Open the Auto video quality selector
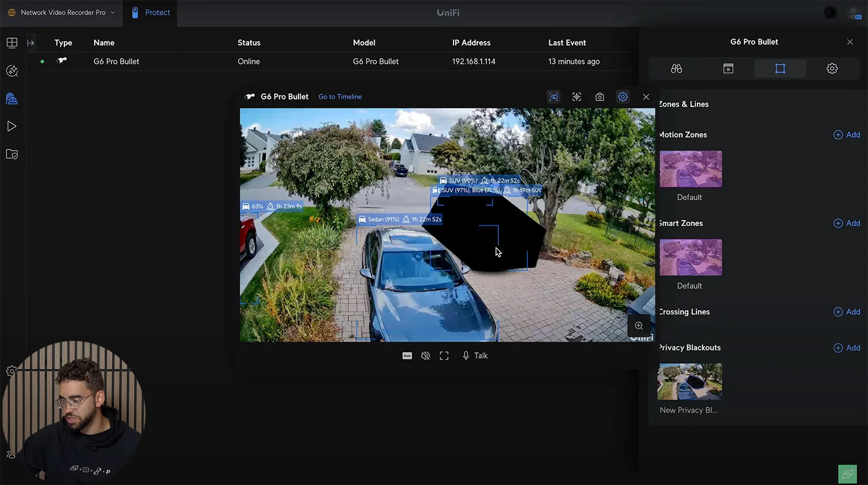Screen dimensions: 868x485 (x=407, y=356)
